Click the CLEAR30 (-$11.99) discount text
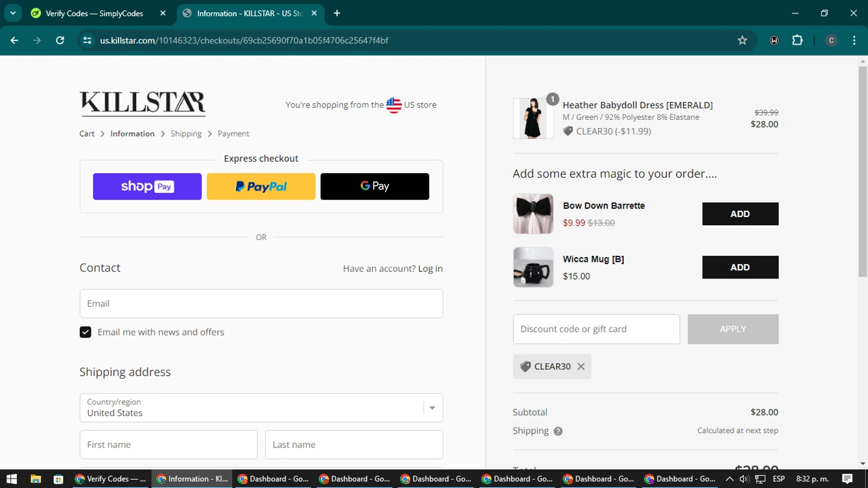The image size is (868, 488). pos(613,131)
